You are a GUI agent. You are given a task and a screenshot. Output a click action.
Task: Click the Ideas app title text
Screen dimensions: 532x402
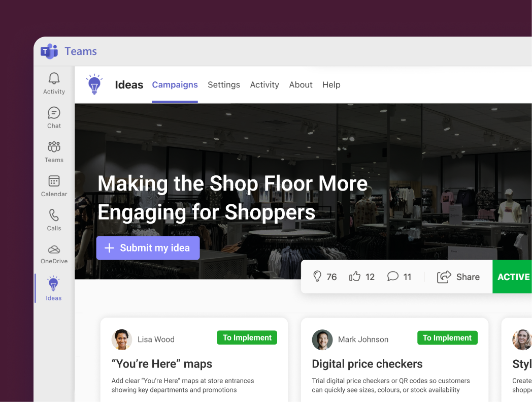click(129, 84)
